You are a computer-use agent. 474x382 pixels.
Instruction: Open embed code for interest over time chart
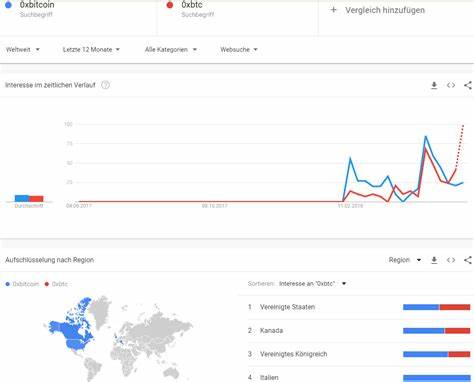(451, 85)
